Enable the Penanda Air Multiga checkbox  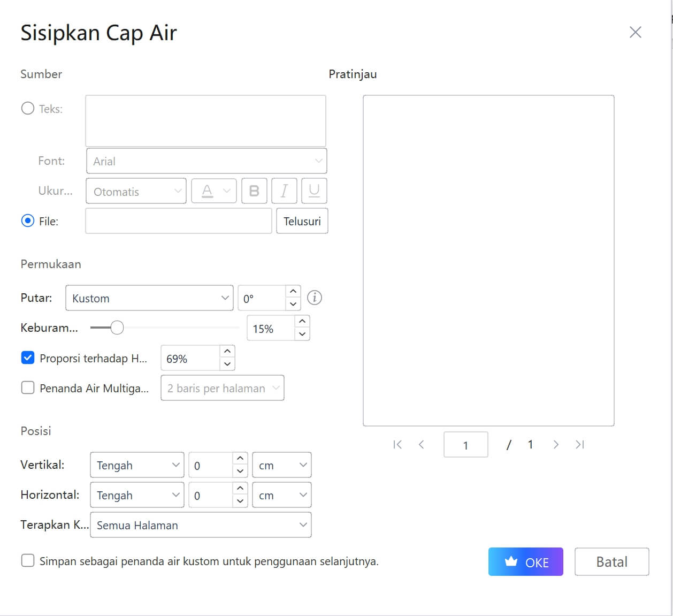27,387
